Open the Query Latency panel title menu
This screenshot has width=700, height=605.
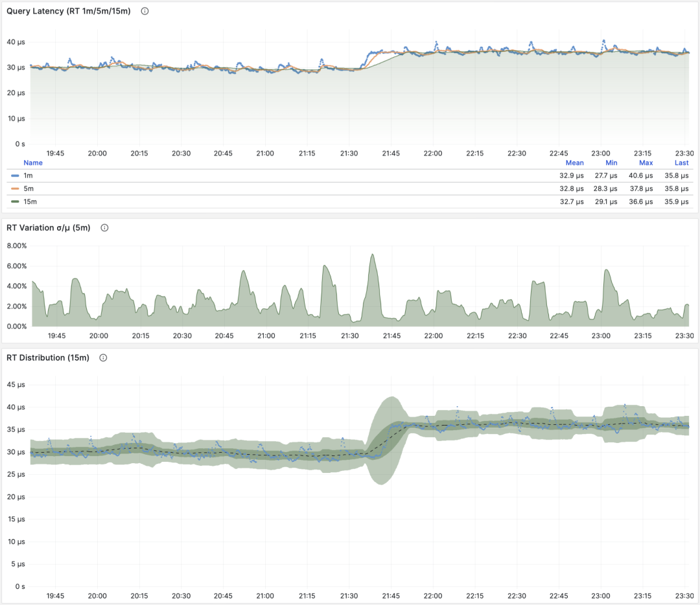coord(68,11)
